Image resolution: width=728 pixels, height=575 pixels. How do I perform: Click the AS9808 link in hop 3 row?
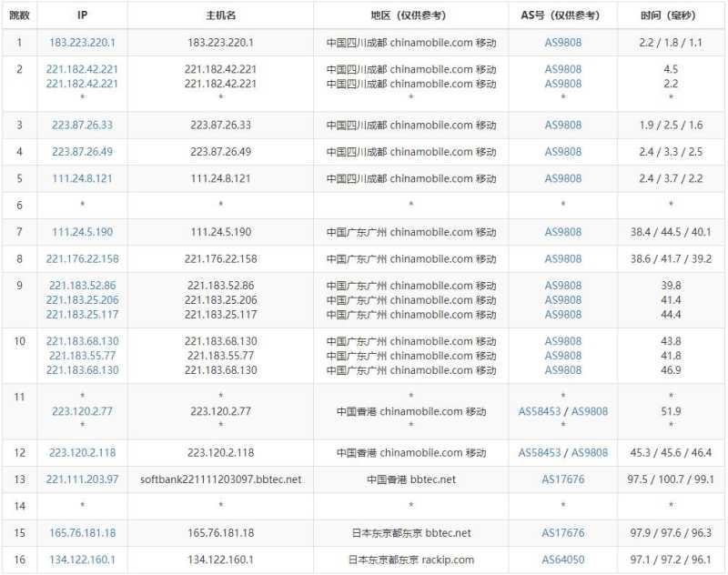click(x=562, y=126)
